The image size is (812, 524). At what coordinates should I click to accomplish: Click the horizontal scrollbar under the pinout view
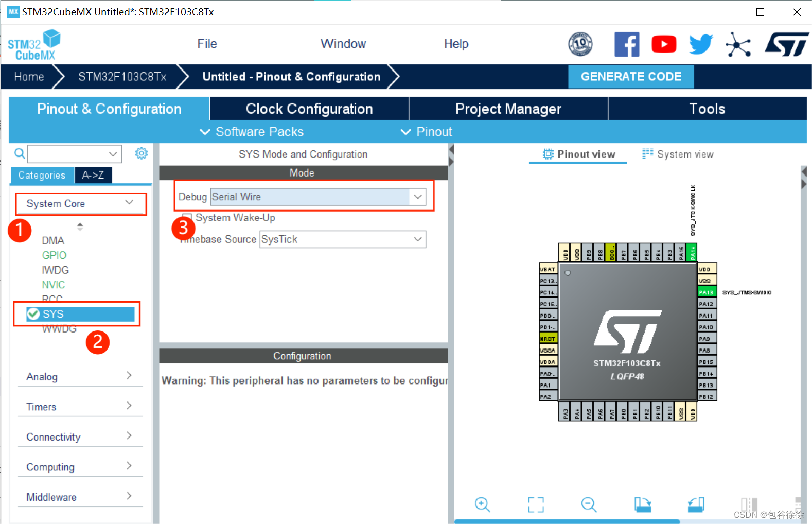pos(567,521)
